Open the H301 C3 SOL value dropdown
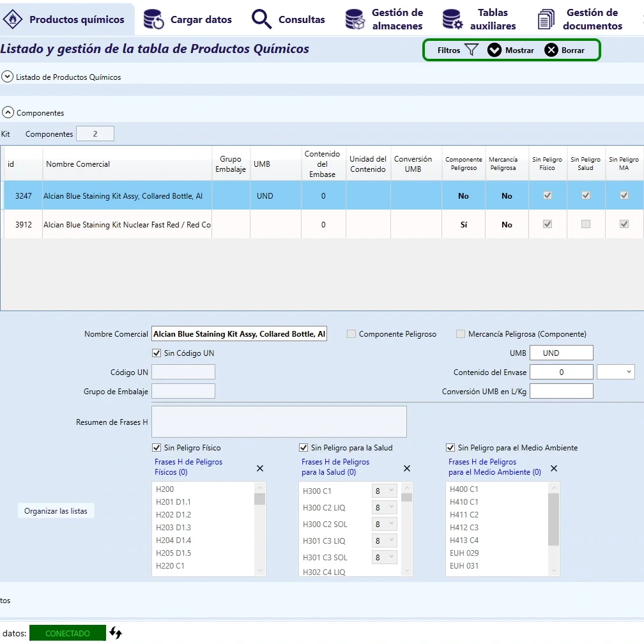Image resolution: width=644 pixels, height=644 pixels. [385, 557]
